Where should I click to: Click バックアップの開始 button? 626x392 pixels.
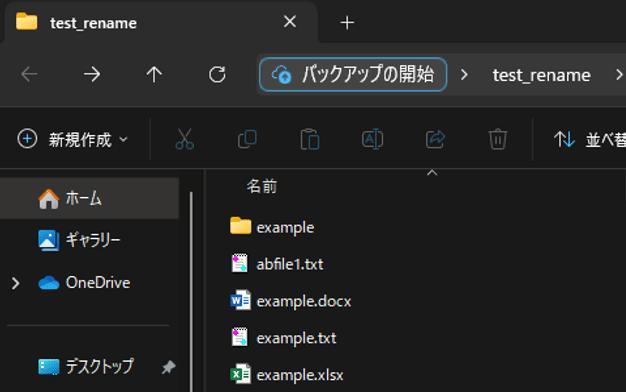pyautogui.click(x=353, y=74)
